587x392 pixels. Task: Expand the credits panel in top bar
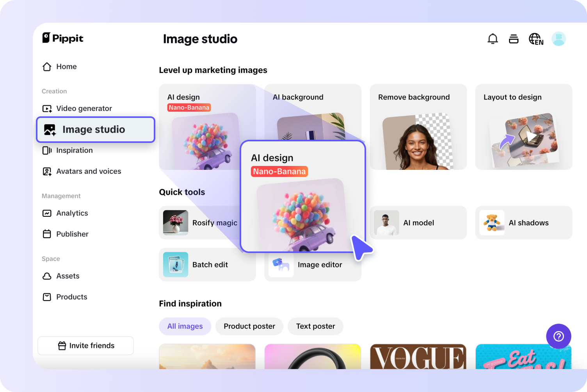point(514,39)
